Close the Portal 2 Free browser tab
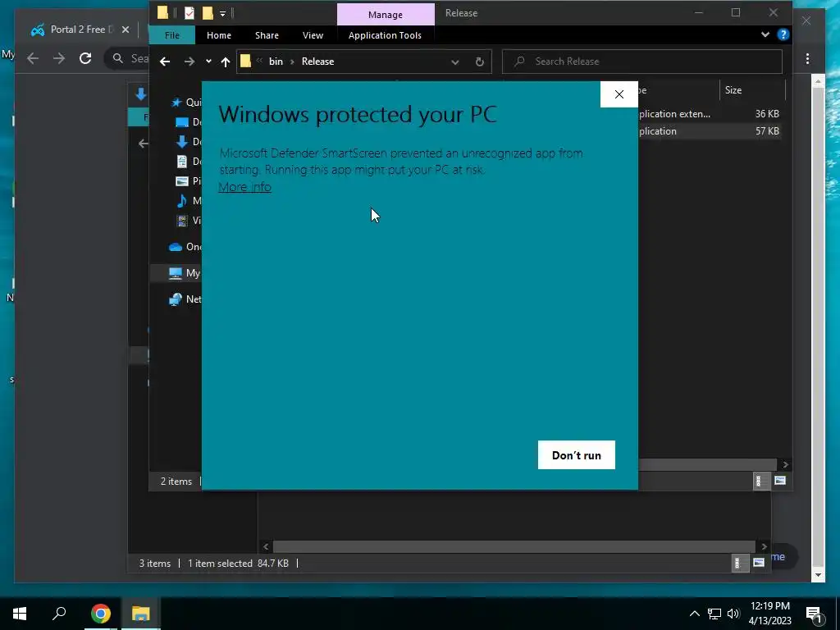 tap(126, 30)
